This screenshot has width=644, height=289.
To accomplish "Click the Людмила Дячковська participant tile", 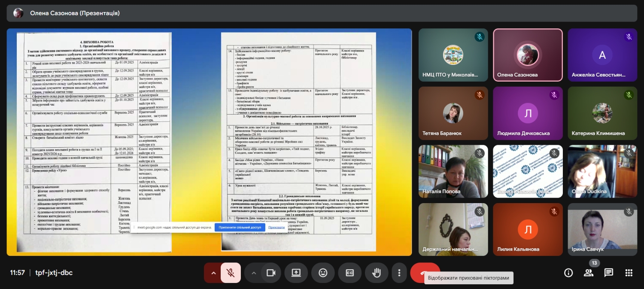I will click(x=528, y=113).
